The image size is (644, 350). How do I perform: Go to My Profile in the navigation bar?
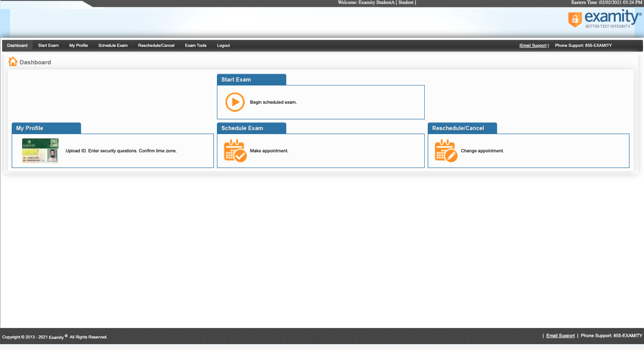pyautogui.click(x=78, y=46)
